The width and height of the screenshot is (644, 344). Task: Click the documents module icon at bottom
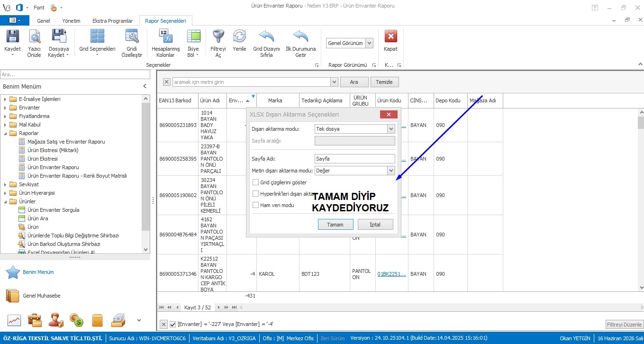pyautogui.click(x=118, y=321)
